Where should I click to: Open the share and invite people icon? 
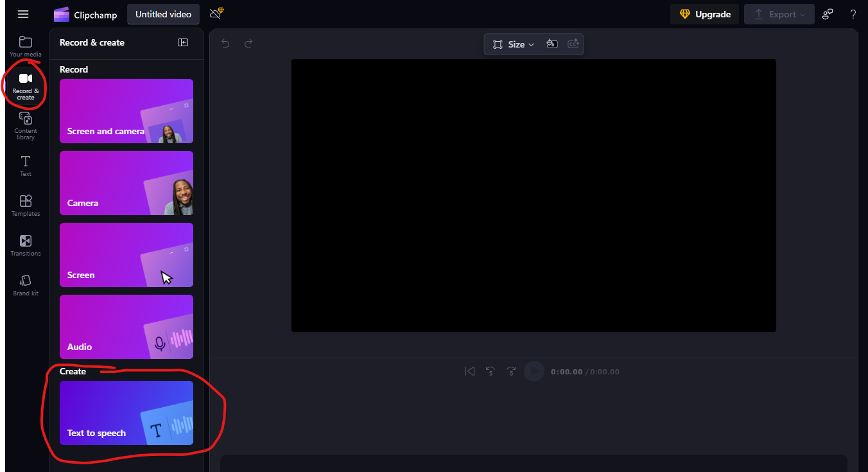[828, 14]
